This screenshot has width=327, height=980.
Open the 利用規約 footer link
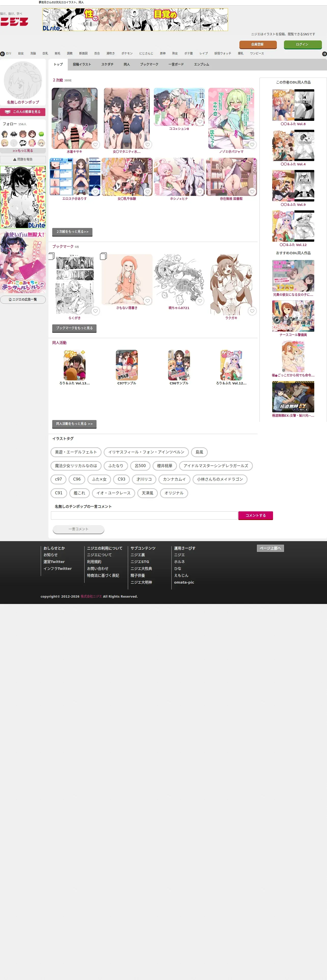tap(94, 562)
